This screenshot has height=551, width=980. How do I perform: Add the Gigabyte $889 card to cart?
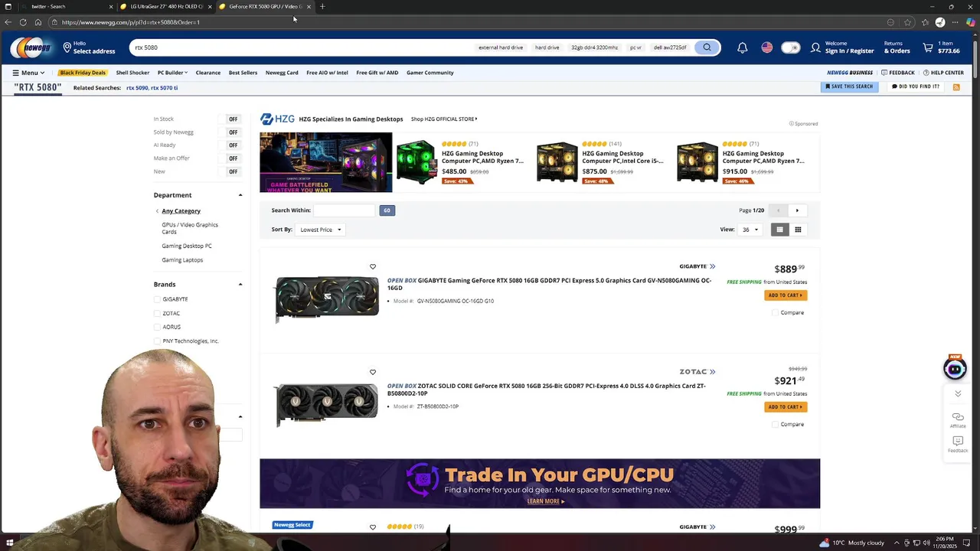pos(786,295)
